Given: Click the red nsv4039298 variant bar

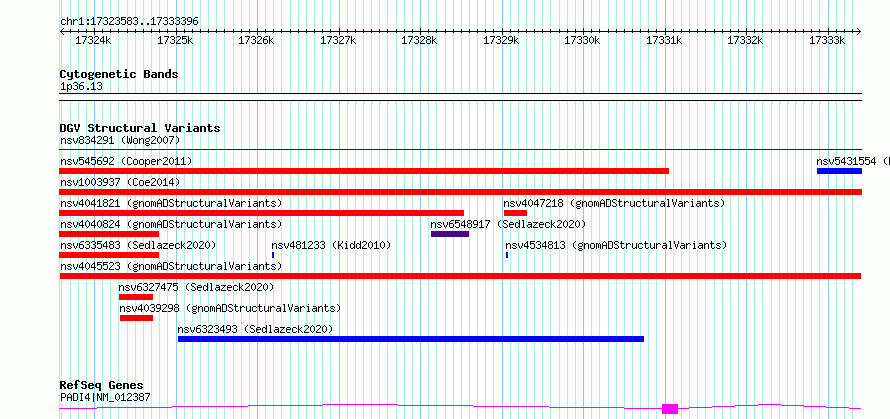Looking at the screenshot, I should tap(136, 318).
